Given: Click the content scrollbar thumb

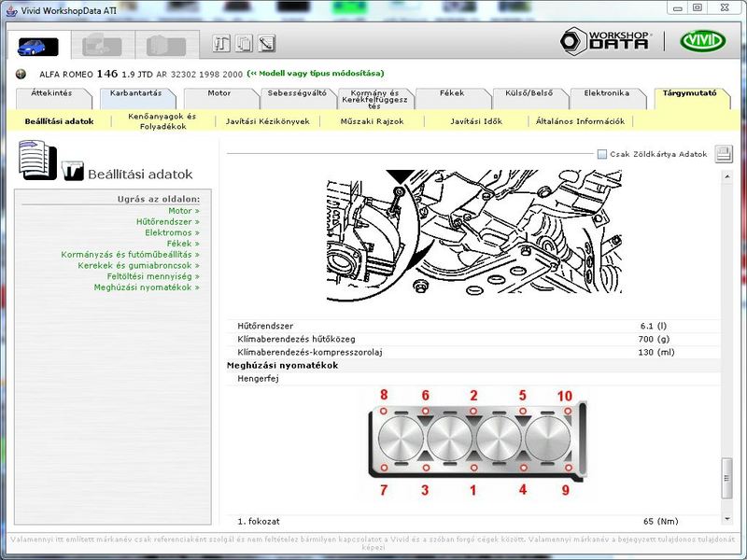Looking at the screenshot, I should point(727,478).
